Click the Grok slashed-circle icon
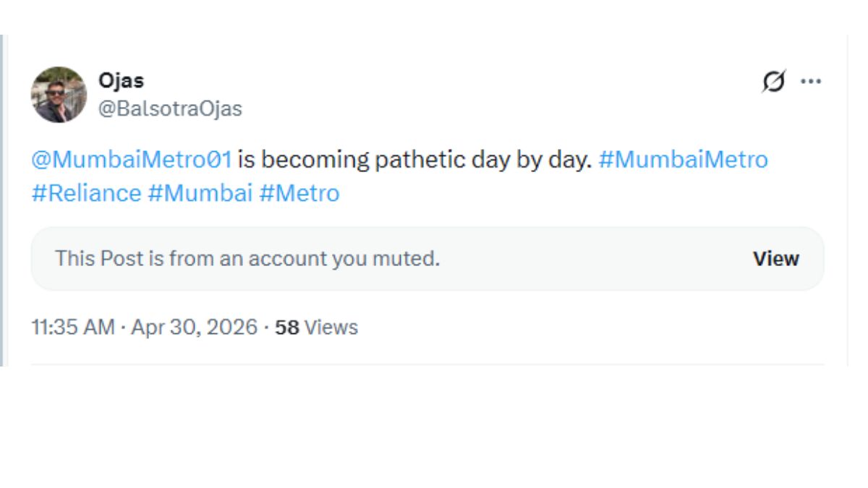This screenshot has height=488, width=868. (x=773, y=82)
